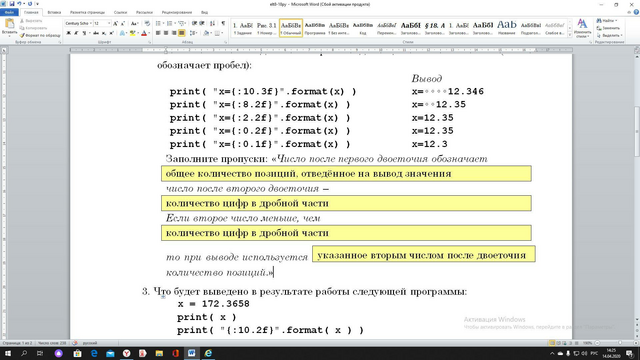Toggle italic formatting in the ribbon
Image resolution: width=640 pixels, height=360 pixels.
76,33
